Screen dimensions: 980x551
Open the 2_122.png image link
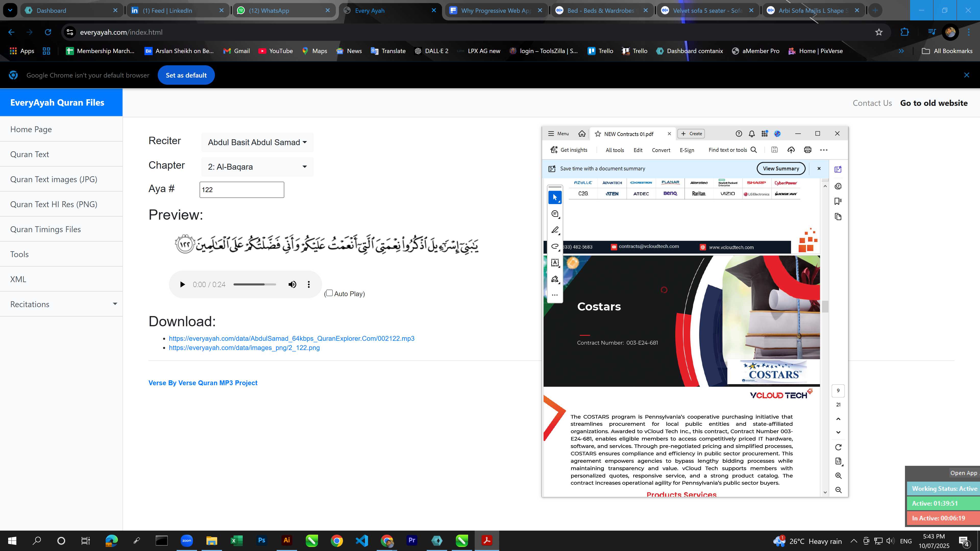244,347
